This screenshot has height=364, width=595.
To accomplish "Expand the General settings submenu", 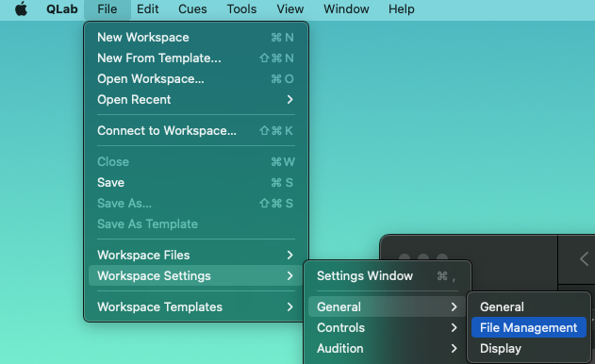I will point(387,306).
